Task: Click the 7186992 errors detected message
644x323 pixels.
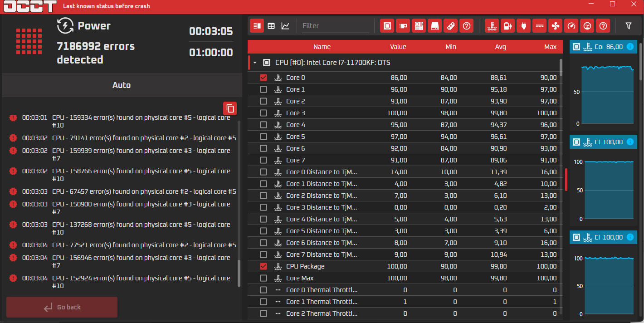Action: [96, 53]
